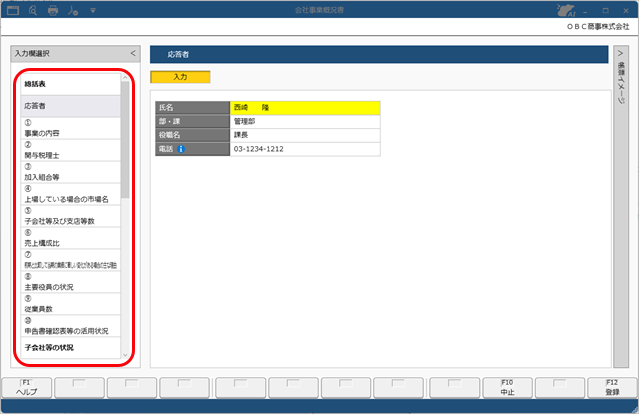Click the 部・課 field label
The width and height of the screenshot is (639, 414).
click(192, 121)
